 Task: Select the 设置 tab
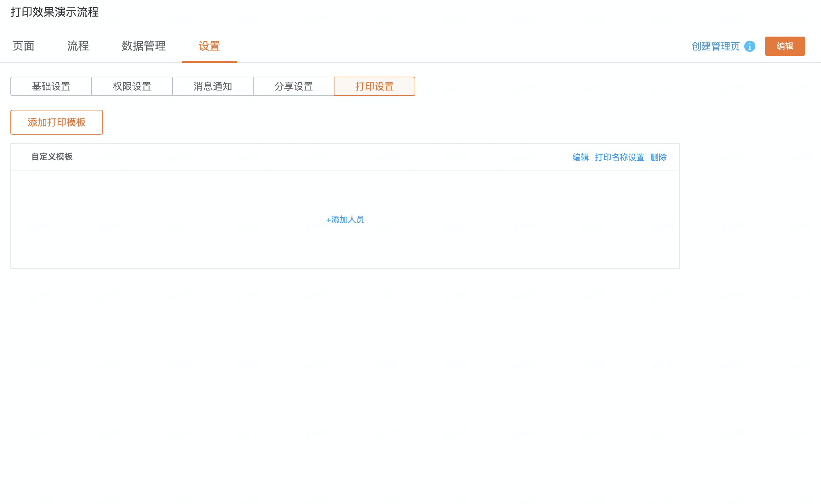[x=209, y=46]
